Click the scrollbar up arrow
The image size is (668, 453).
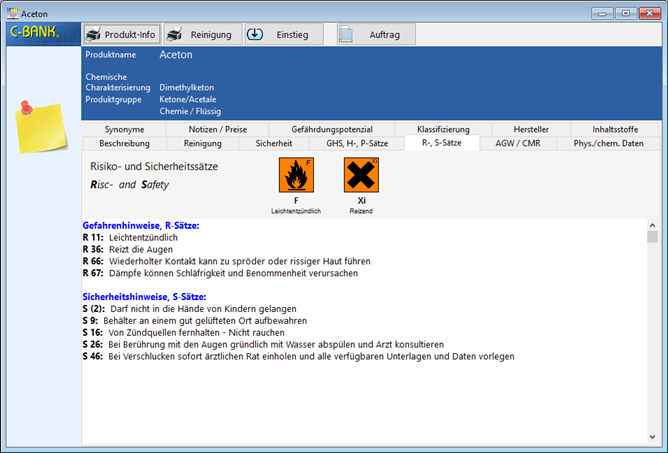(x=652, y=226)
